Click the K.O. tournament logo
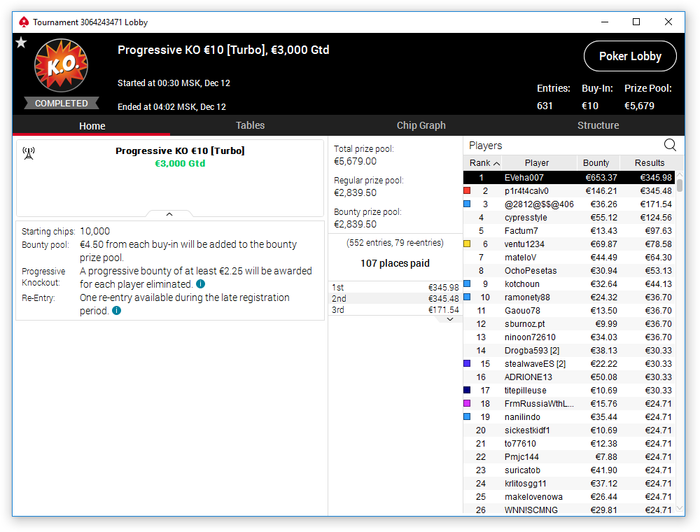 coord(61,66)
